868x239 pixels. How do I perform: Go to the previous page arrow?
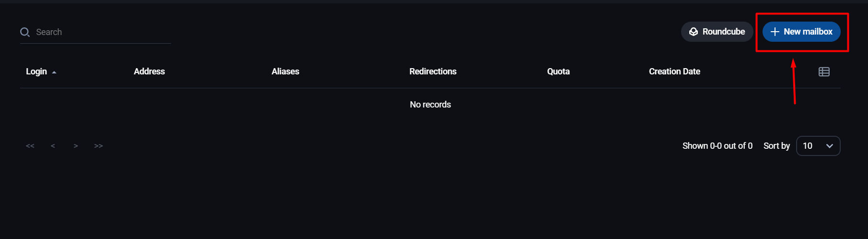click(x=53, y=146)
